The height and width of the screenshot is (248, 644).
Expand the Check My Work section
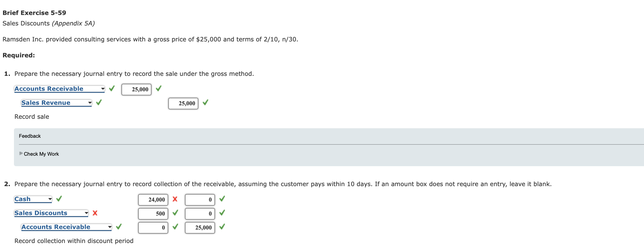(x=41, y=154)
